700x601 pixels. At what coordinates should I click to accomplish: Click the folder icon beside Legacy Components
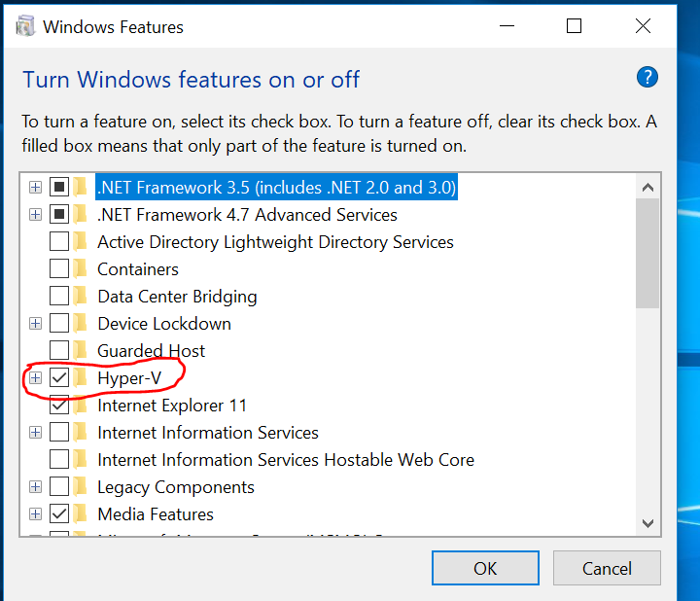coord(81,486)
